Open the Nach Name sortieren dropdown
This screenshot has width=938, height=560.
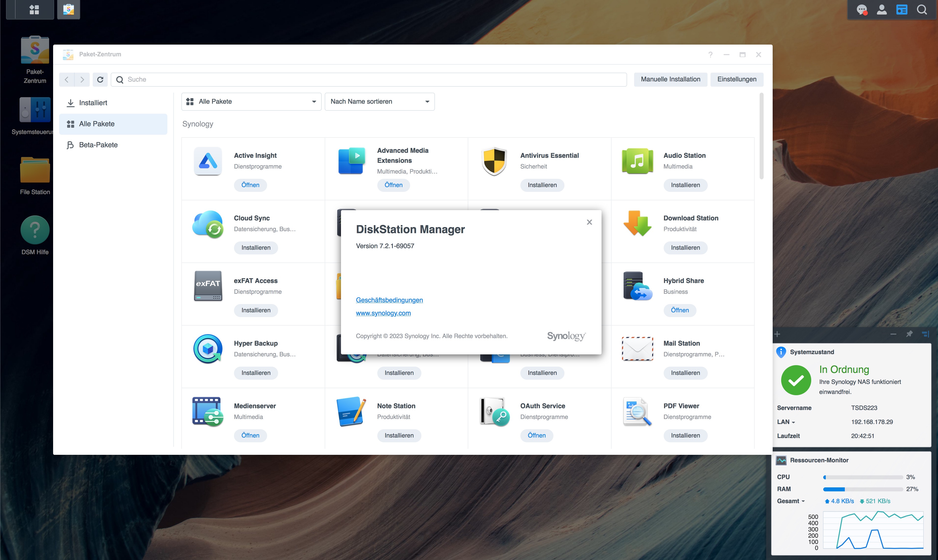click(379, 101)
